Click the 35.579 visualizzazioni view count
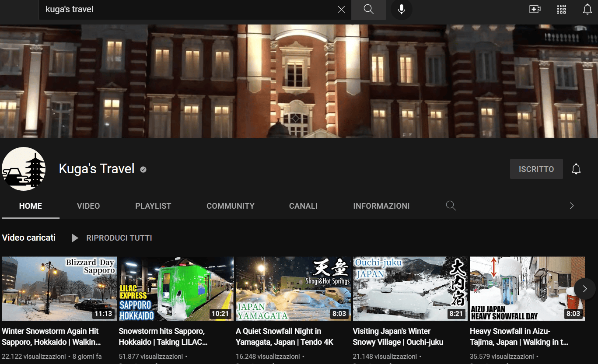Image resolution: width=598 pixels, height=364 pixels. coord(502,357)
